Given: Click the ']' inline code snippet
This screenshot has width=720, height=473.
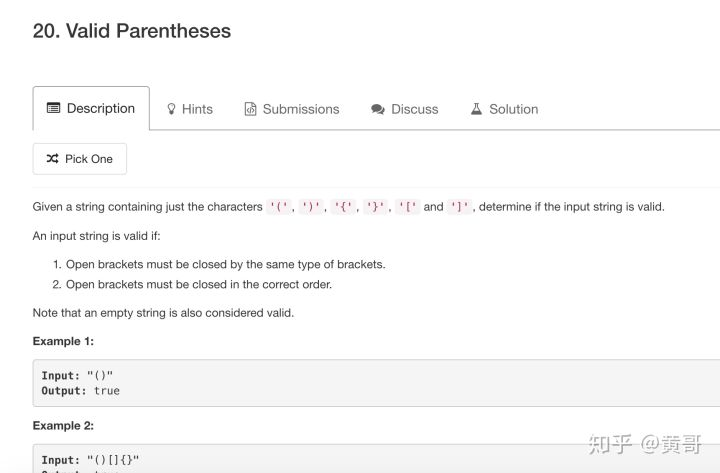Looking at the screenshot, I should [x=461, y=207].
